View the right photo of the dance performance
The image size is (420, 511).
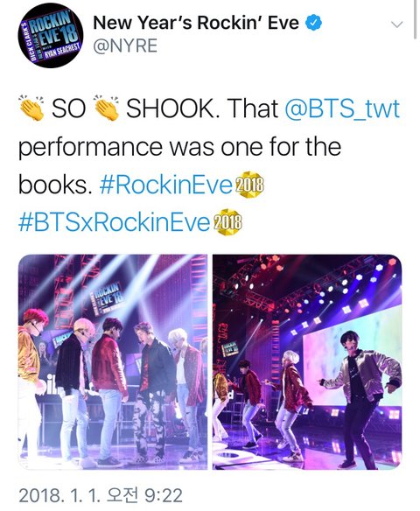[x=307, y=361]
